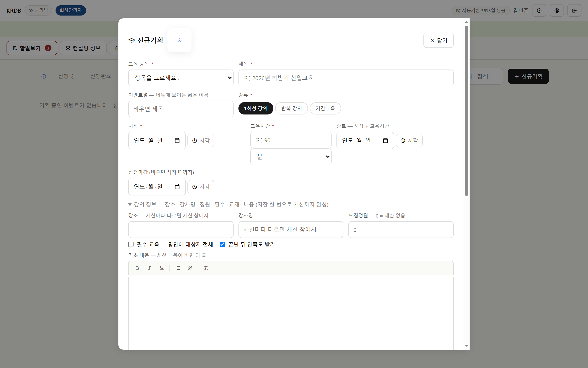
Task: Click help icon beside 진행 중 tab
Action: (x=44, y=76)
